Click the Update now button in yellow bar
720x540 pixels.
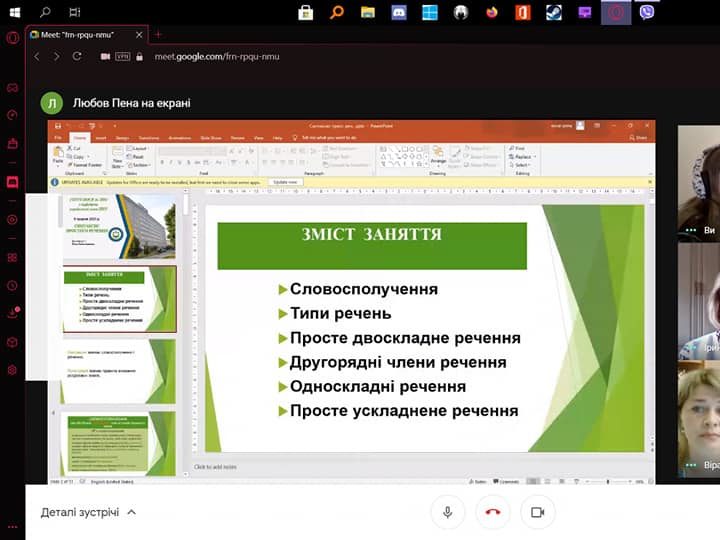(286, 182)
